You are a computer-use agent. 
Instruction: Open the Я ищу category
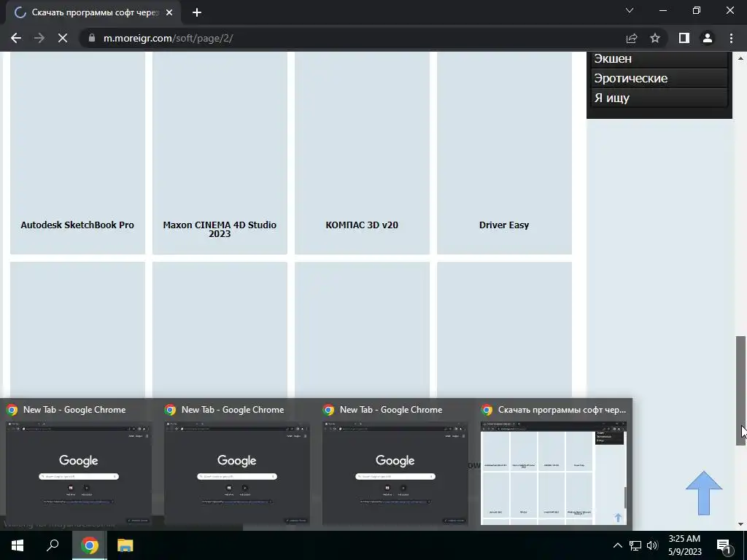click(659, 98)
